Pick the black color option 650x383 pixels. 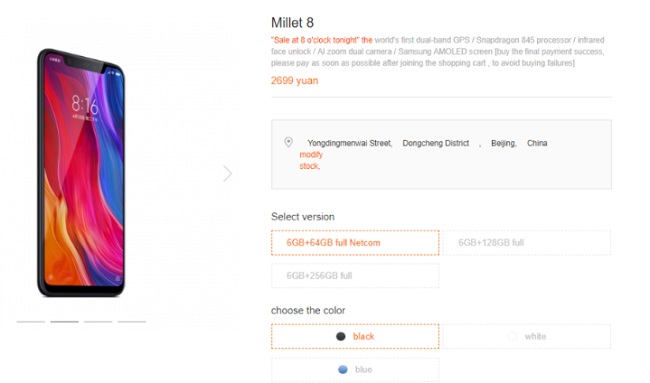355,336
